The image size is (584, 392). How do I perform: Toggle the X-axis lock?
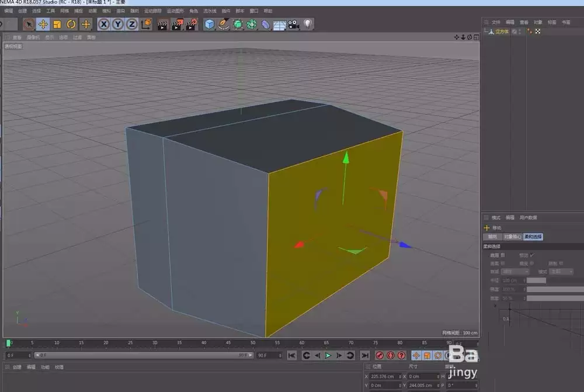coord(104,24)
